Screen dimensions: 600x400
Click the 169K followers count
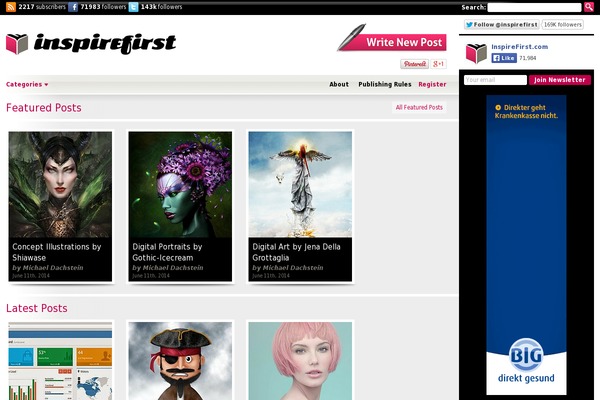click(562, 24)
